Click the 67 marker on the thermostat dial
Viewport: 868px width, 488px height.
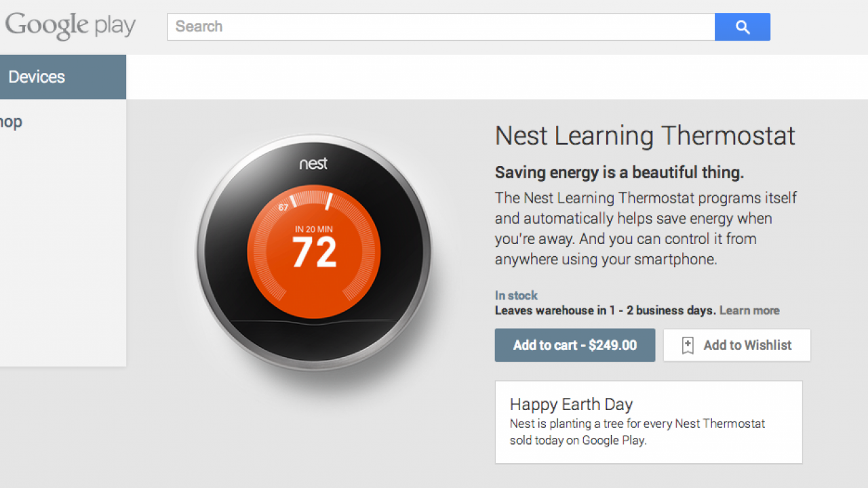283,207
